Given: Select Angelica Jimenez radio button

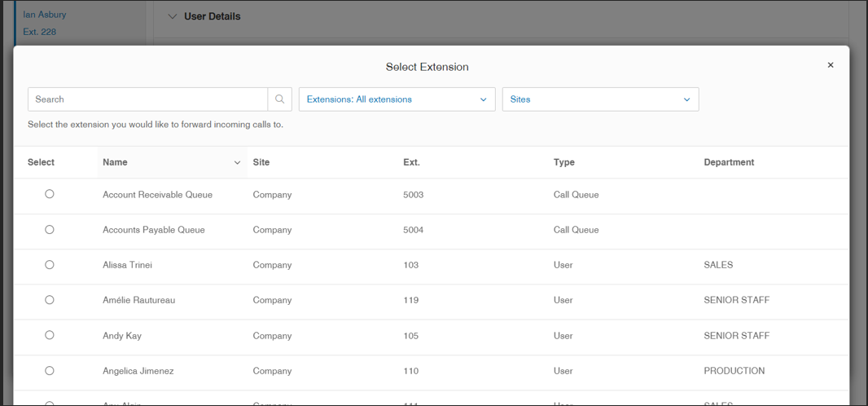Looking at the screenshot, I should [50, 371].
